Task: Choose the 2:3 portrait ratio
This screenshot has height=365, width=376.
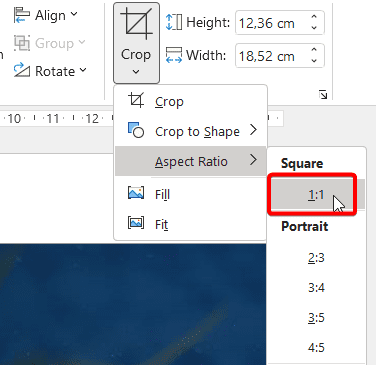Action: 316,257
